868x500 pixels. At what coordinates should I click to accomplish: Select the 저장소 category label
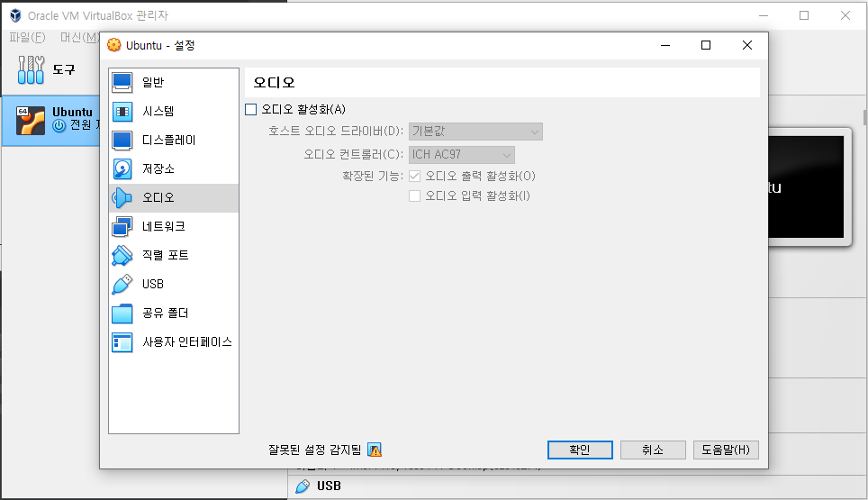[x=158, y=168]
